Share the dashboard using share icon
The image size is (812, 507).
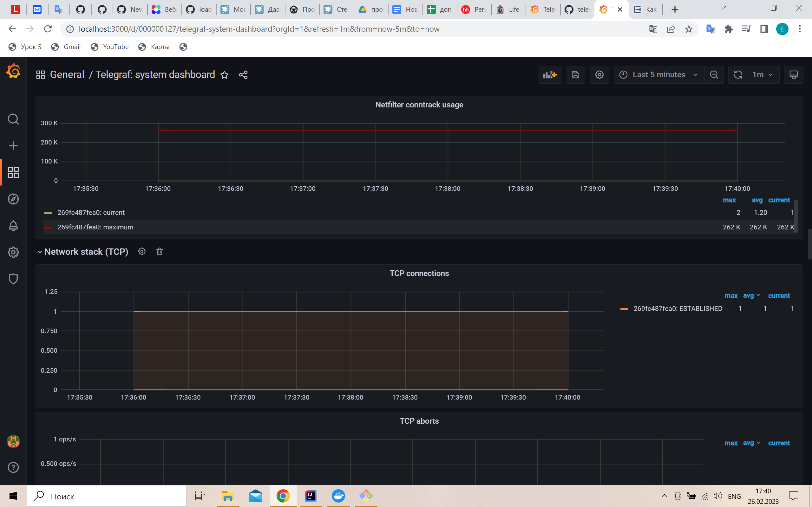click(x=243, y=74)
